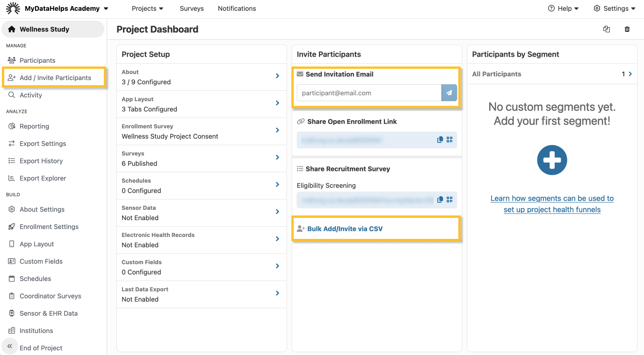
Task: Open the Projects dropdown menu
Action: [x=147, y=8]
